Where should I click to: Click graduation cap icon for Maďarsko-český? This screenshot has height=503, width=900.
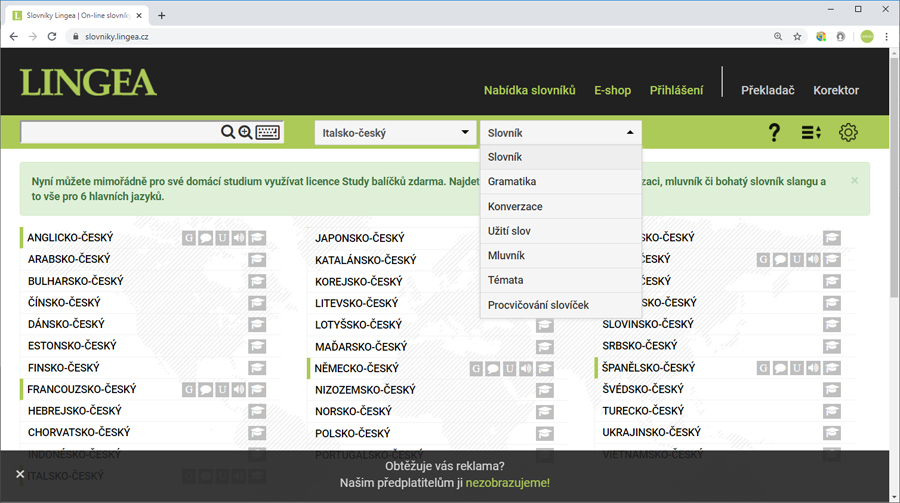[545, 347]
